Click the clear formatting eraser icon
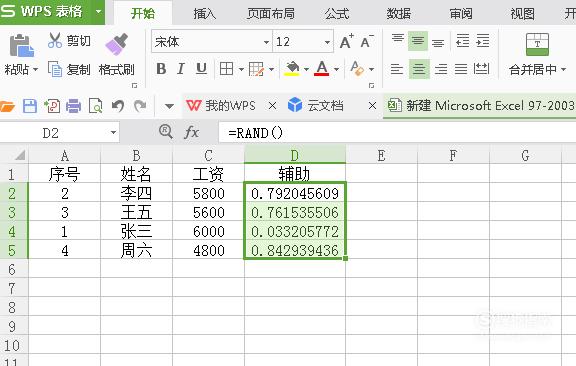This screenshot has height=366, width=576. click(x=357, y=69)
